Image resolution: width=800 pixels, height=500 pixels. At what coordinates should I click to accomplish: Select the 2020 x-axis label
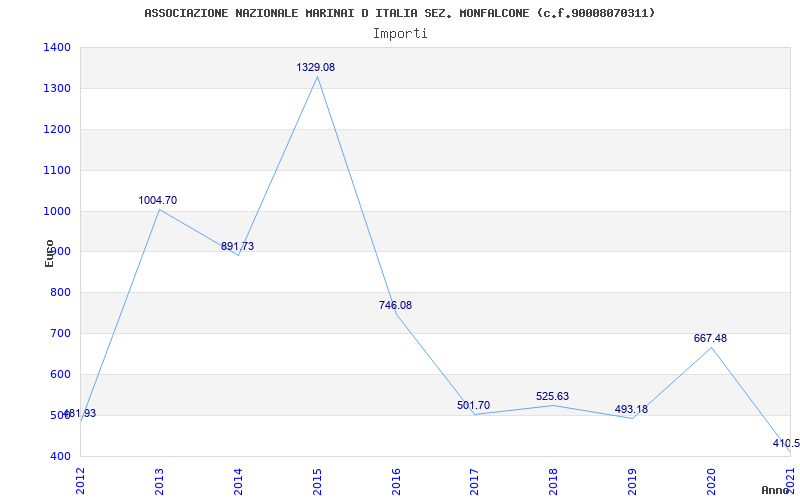(x=711, y=481)
